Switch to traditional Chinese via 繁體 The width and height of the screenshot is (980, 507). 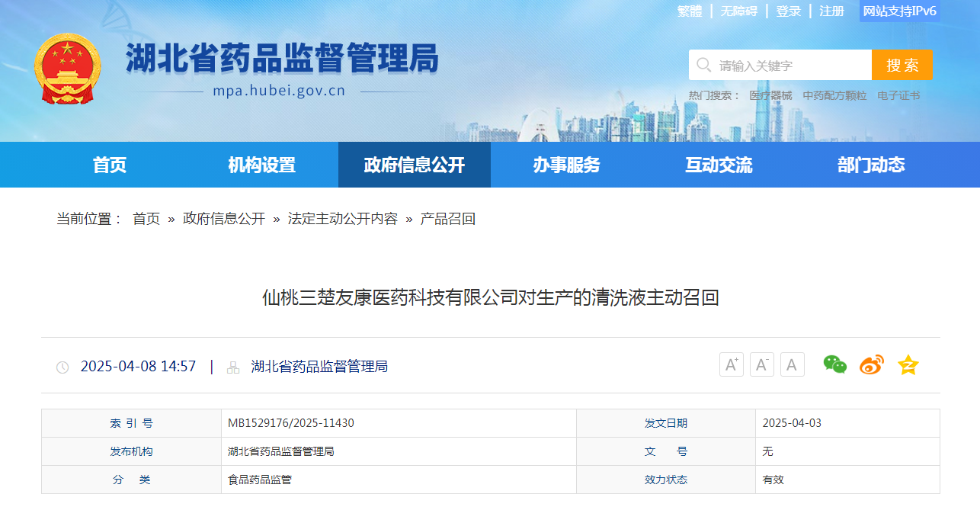(690, 11)
